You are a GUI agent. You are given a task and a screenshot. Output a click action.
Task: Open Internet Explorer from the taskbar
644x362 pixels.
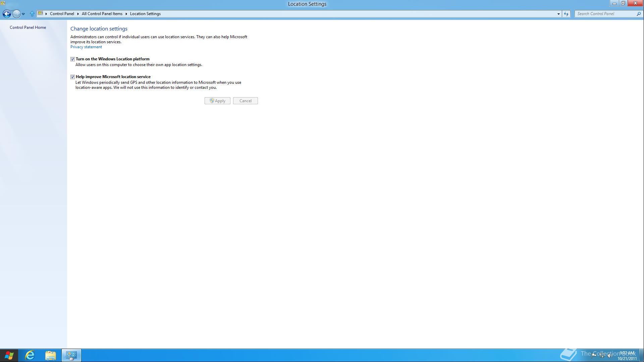pyautogui.click(x=30, y=355)
